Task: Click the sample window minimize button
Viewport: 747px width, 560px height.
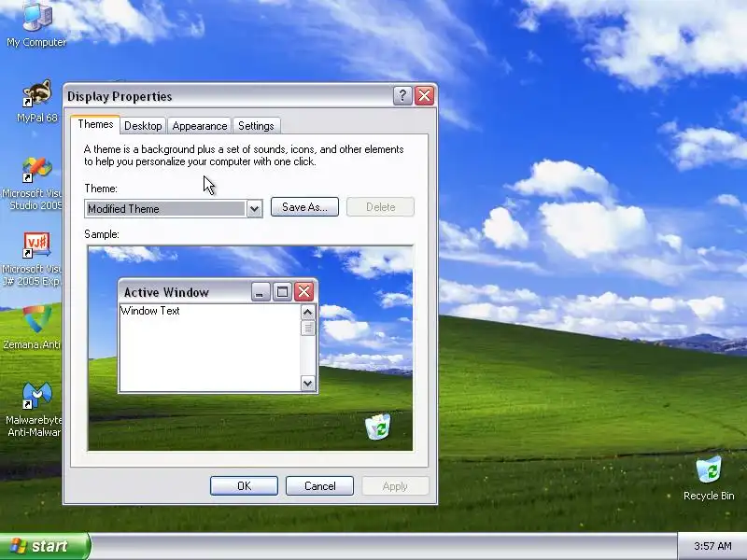Action: coord(261,291)
